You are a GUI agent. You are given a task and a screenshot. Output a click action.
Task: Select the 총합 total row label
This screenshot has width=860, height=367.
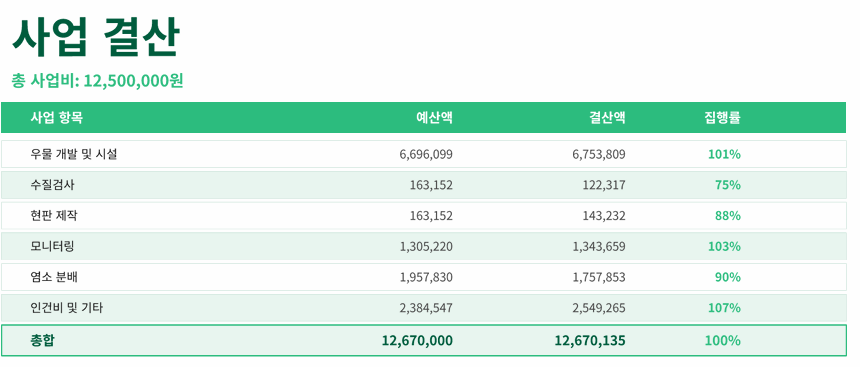point(43,341)
